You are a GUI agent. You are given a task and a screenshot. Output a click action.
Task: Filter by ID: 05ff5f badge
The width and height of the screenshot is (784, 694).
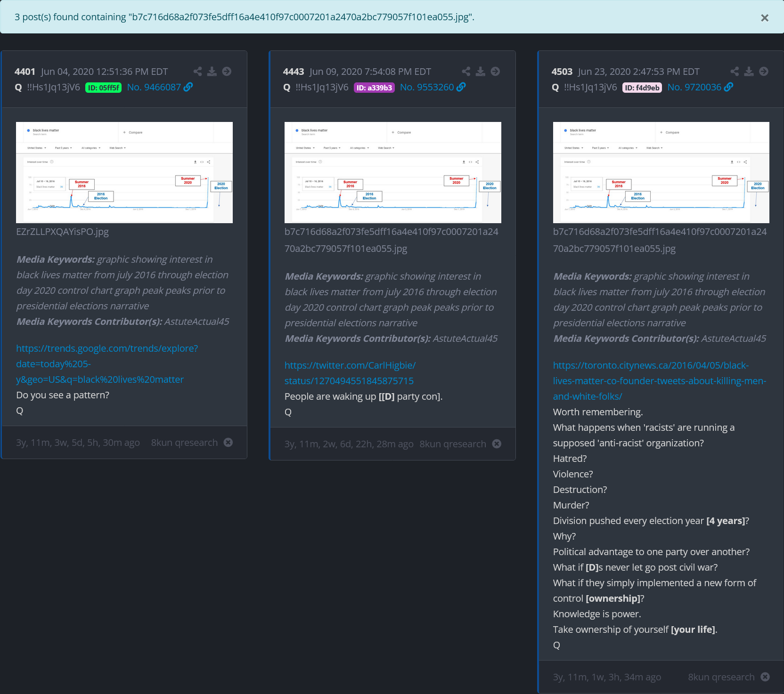click(x=103, y=88)
